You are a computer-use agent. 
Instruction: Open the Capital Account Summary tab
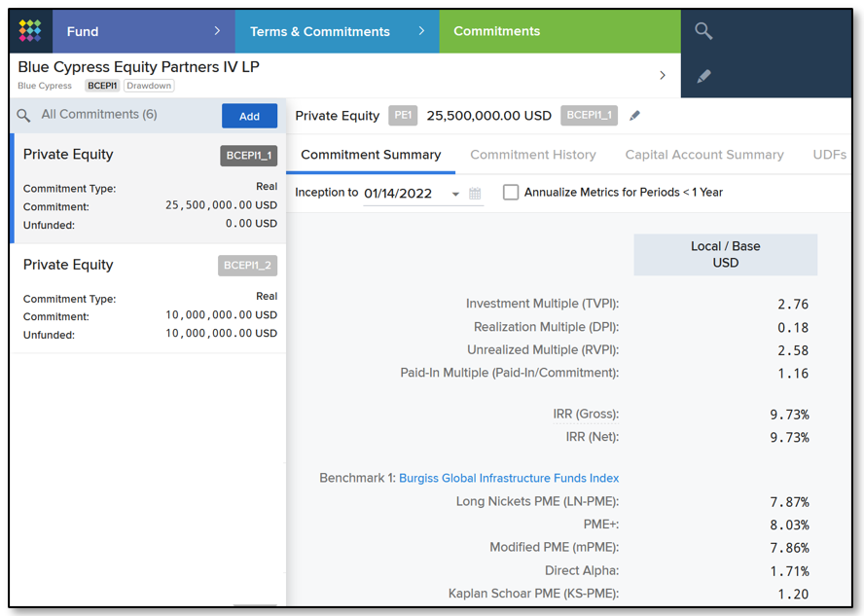click(x=704, y=155)
